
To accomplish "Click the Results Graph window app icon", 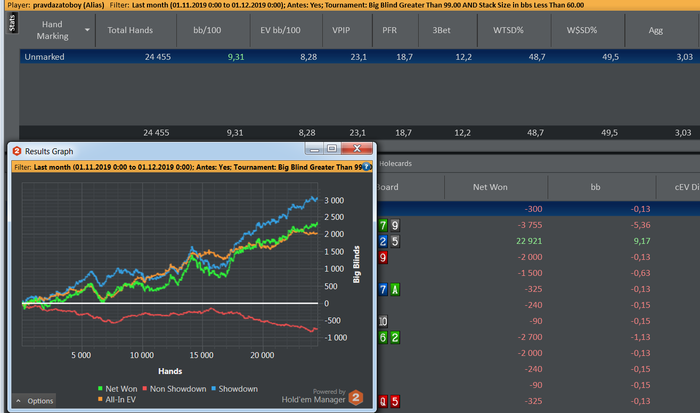I will (x=17, y=151).
